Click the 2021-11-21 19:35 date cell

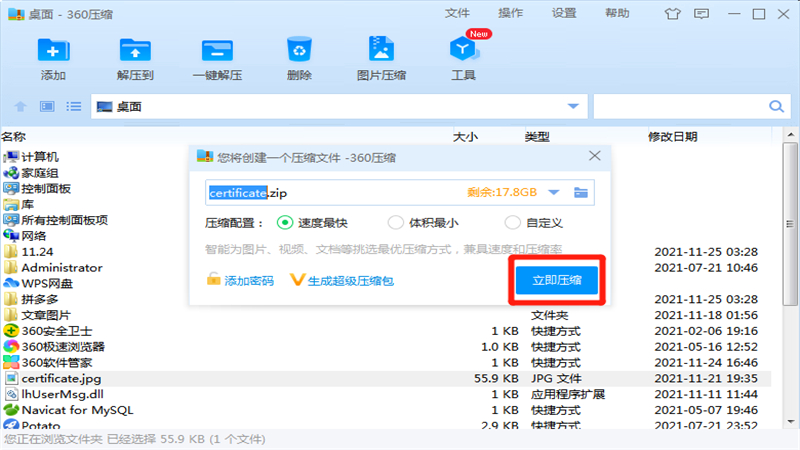[x=706, y=378]
